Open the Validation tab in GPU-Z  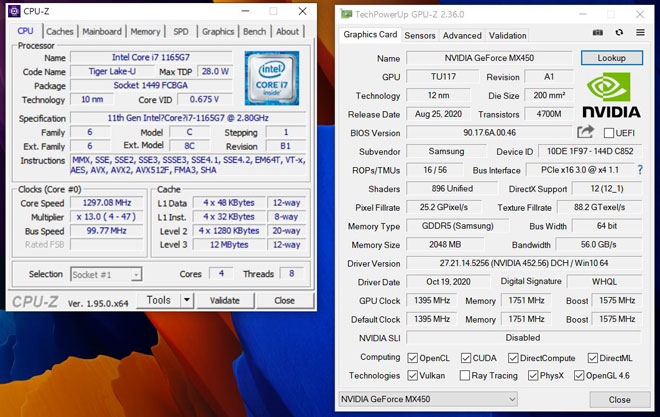point(507,35)
